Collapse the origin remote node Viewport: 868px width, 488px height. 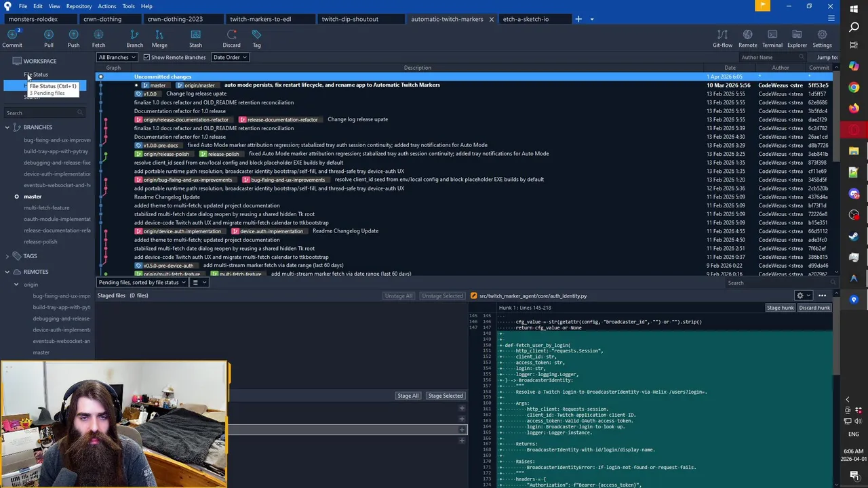[x=16, y=285]
